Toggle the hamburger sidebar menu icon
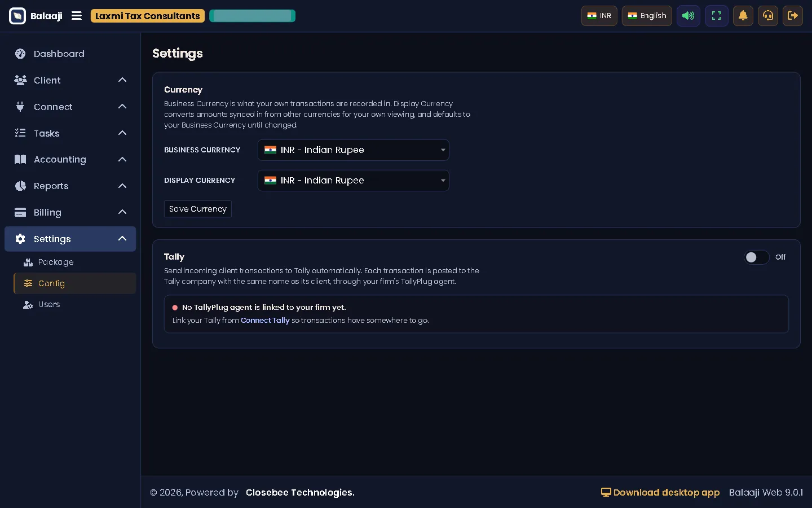 click(x=77, y=16)
